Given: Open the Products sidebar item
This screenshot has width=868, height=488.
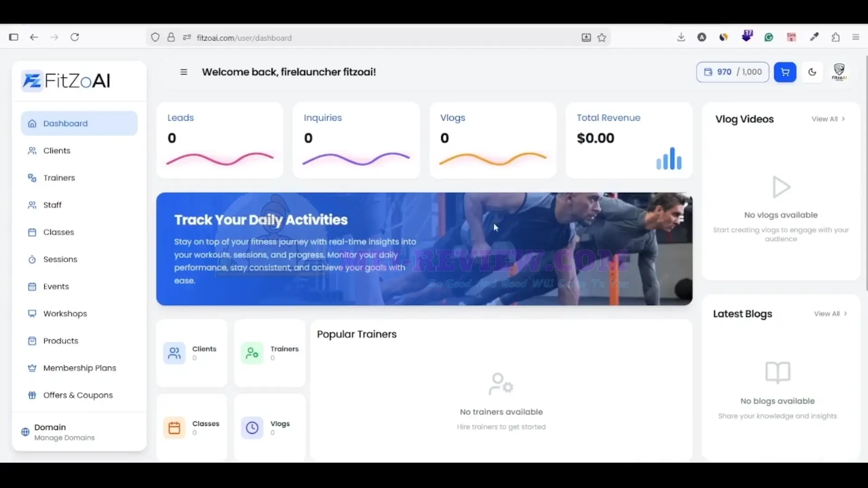Looking at the screenshot, I should click(x=79, y=341).
